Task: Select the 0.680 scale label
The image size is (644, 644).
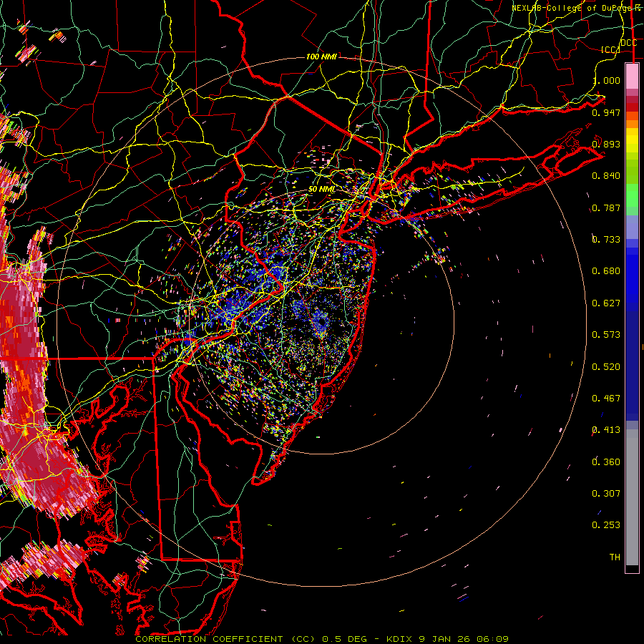Action: (606, 271)
